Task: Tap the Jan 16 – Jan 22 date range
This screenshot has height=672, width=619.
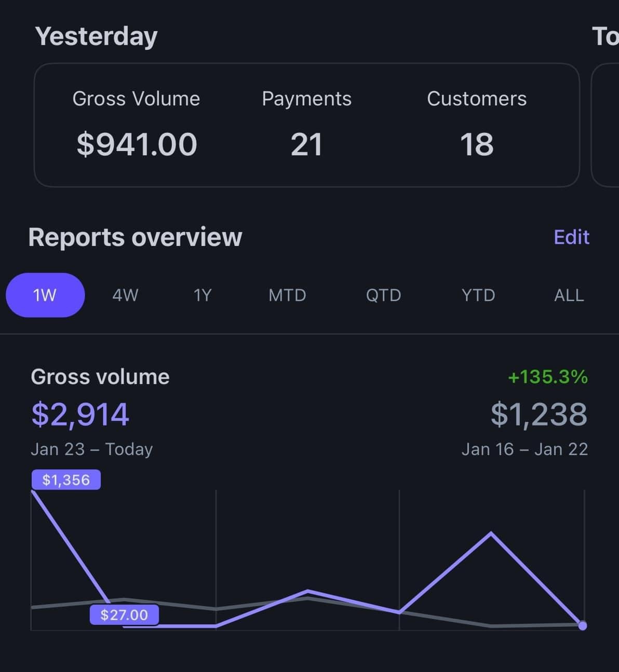Action: 525,449
